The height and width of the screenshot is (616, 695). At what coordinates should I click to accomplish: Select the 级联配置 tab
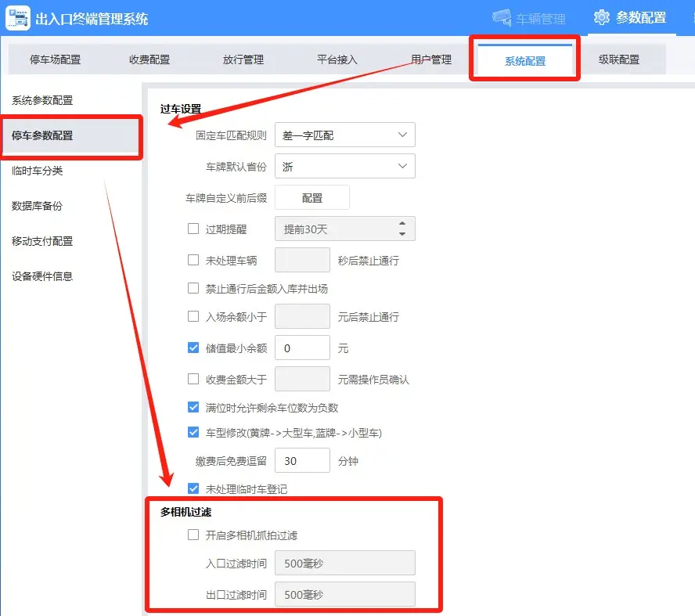point(619,59)
